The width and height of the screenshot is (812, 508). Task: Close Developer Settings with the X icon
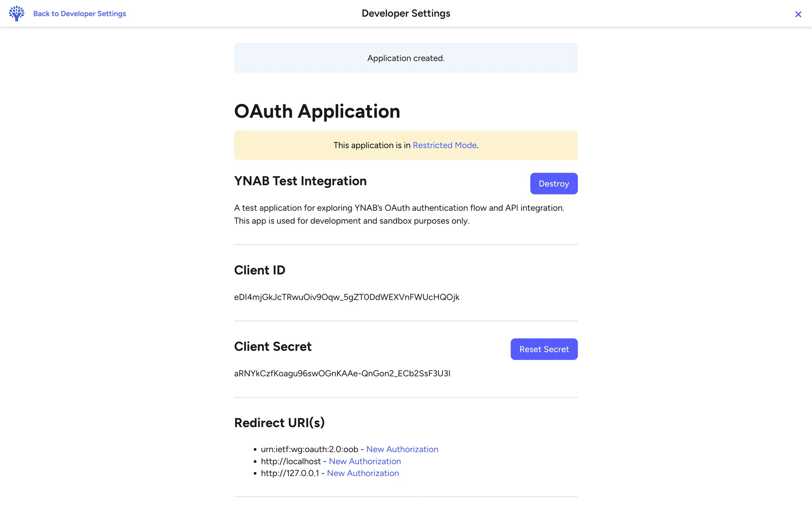(798, 14)
